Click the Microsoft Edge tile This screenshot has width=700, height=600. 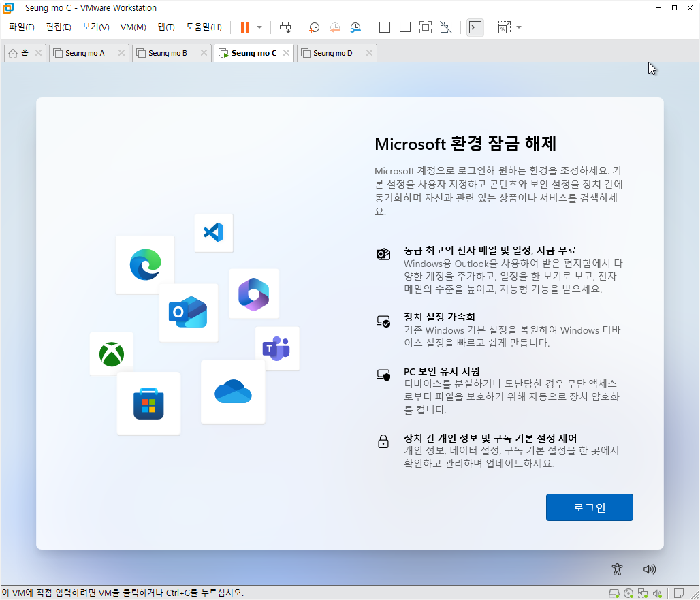(145, 264)
